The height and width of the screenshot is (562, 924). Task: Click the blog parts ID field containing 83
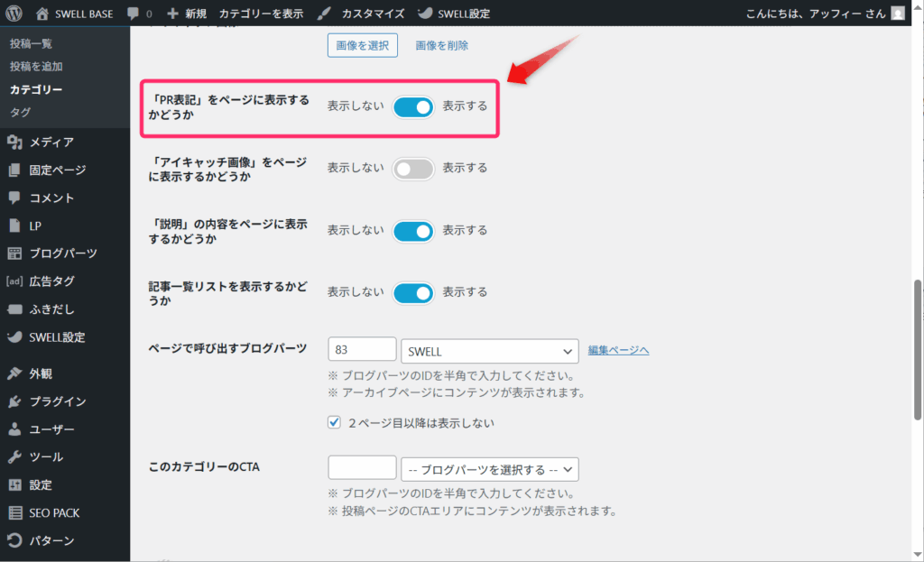[x=362, y=349]
